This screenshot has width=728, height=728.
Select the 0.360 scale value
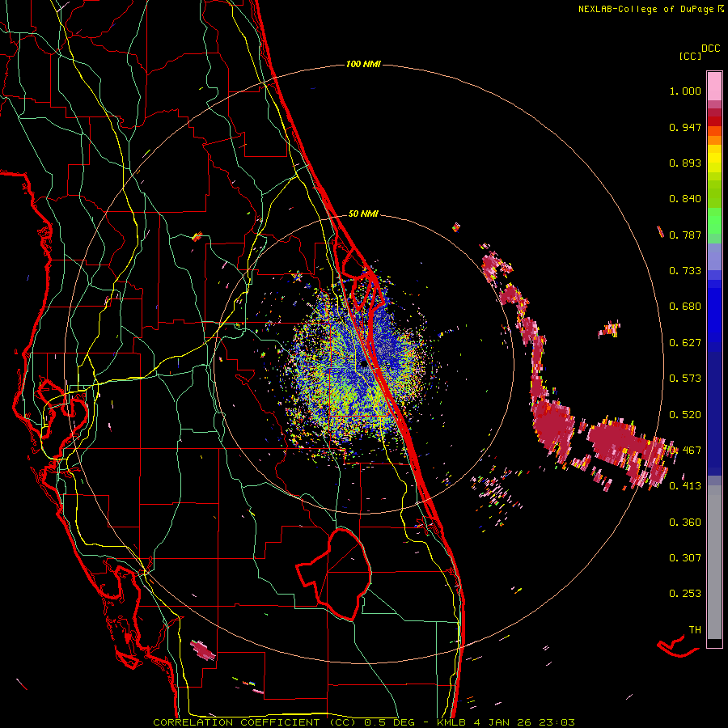coord(685,523)
